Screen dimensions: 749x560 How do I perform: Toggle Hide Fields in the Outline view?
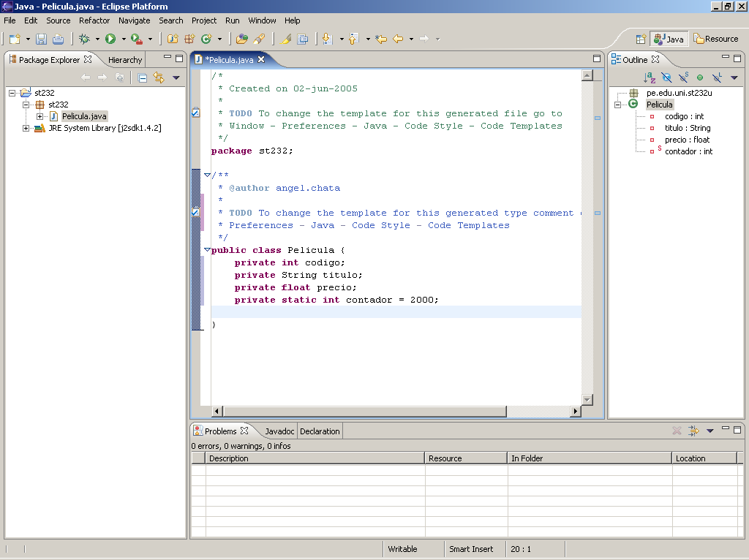click(667, 77)
